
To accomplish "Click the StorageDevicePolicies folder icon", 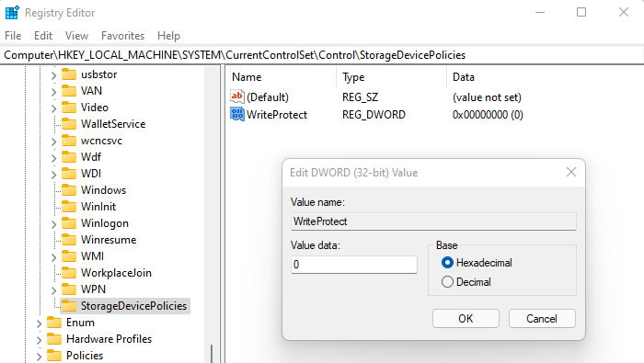I will [69, 306].
